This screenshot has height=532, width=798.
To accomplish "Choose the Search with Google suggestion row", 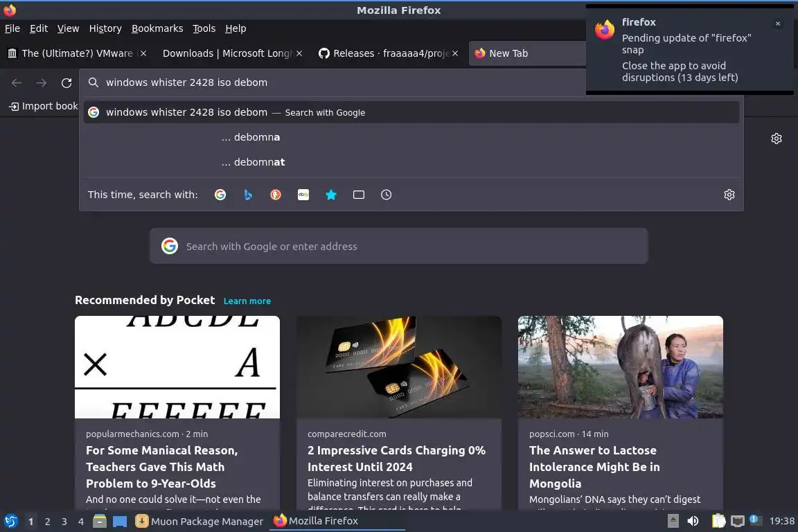I will click(411, 112).
